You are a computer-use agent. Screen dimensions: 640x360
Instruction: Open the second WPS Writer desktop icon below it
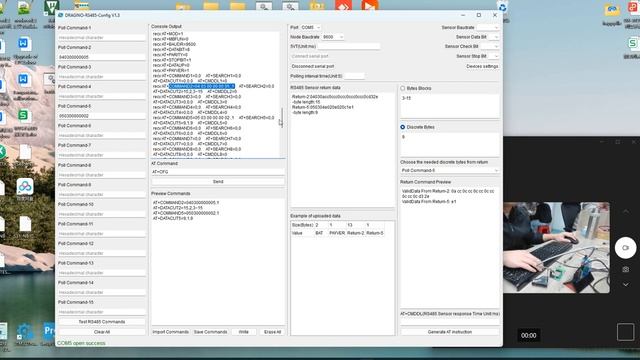23,79
